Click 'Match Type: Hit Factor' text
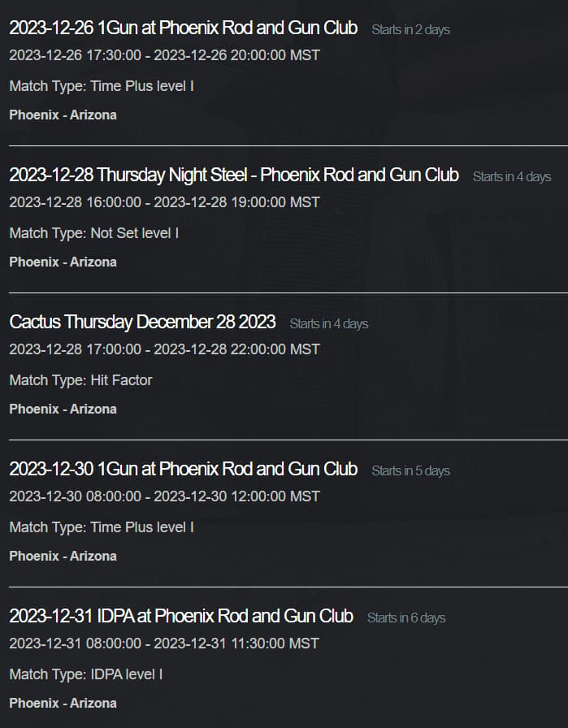The width and height of the screenshot is (568, 728). [80, 380]
